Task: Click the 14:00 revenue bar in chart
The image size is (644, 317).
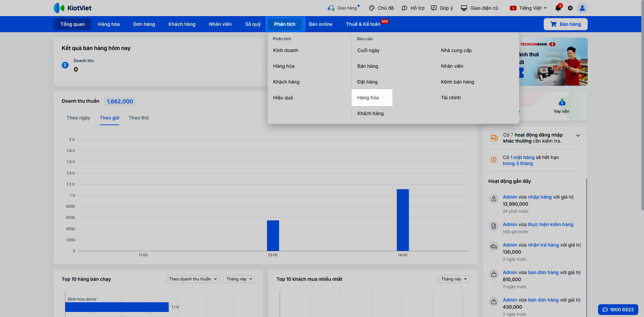Action: (x=402, y=220)
